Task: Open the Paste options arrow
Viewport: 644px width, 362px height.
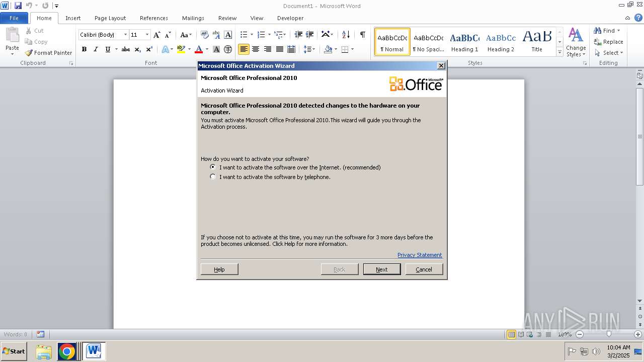Action: 12,54
